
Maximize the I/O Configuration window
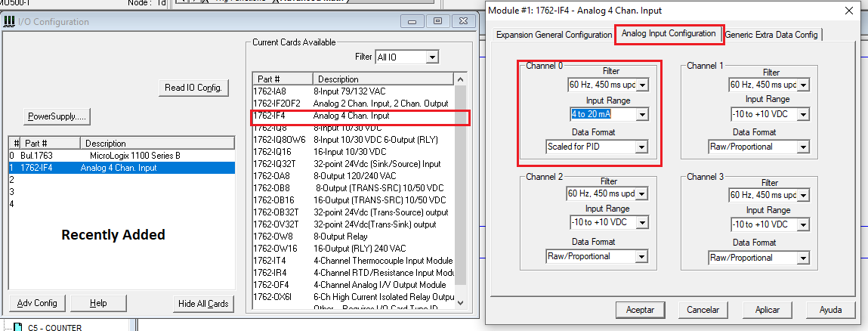click(x=438, y=22)
